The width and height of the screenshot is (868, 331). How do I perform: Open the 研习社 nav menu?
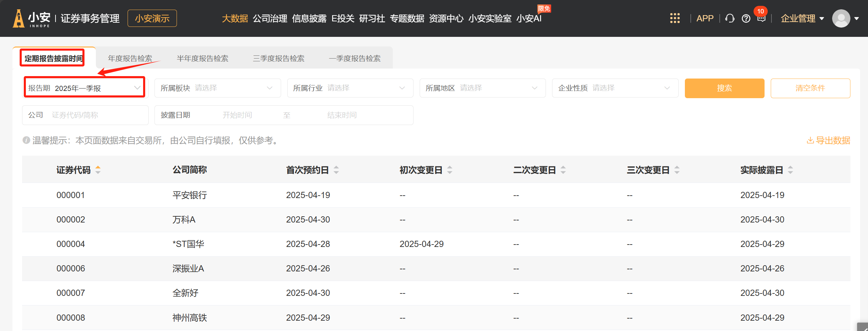(372, 19)
